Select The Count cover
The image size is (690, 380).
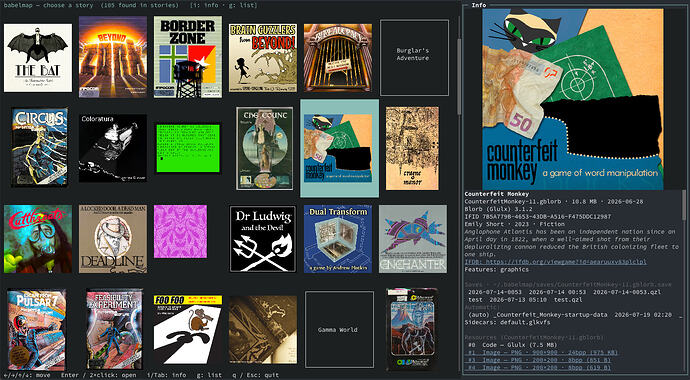(264, 148)
